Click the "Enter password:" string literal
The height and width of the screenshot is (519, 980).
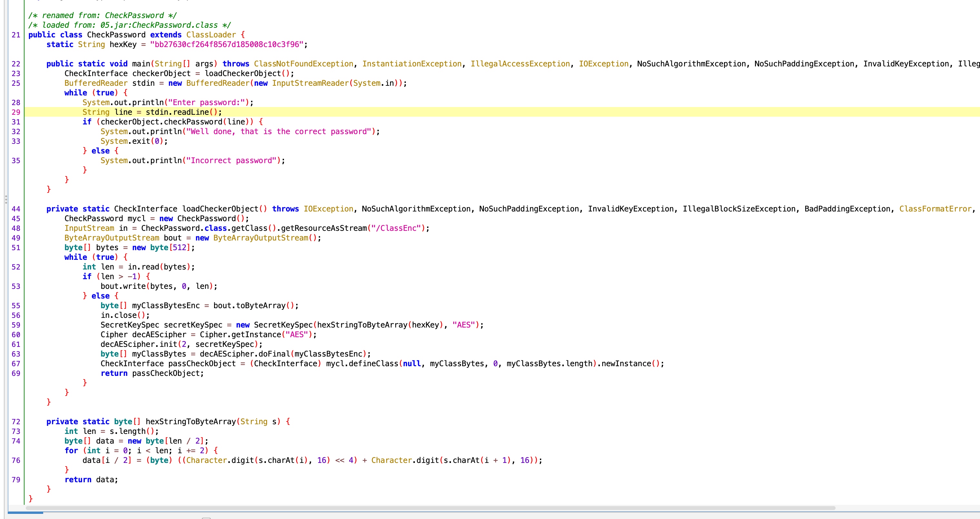tap(209, 103)
